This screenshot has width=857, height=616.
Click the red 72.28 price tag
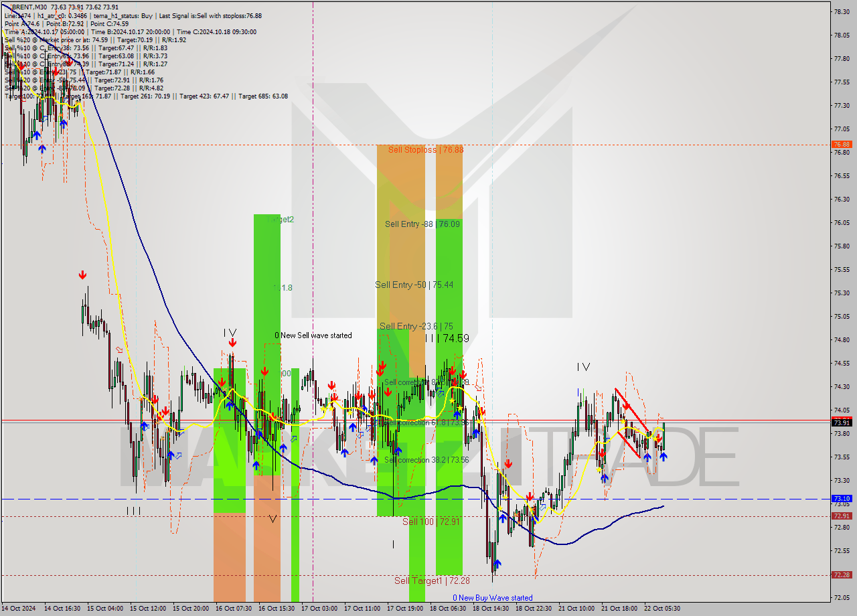tap(842, 574)
